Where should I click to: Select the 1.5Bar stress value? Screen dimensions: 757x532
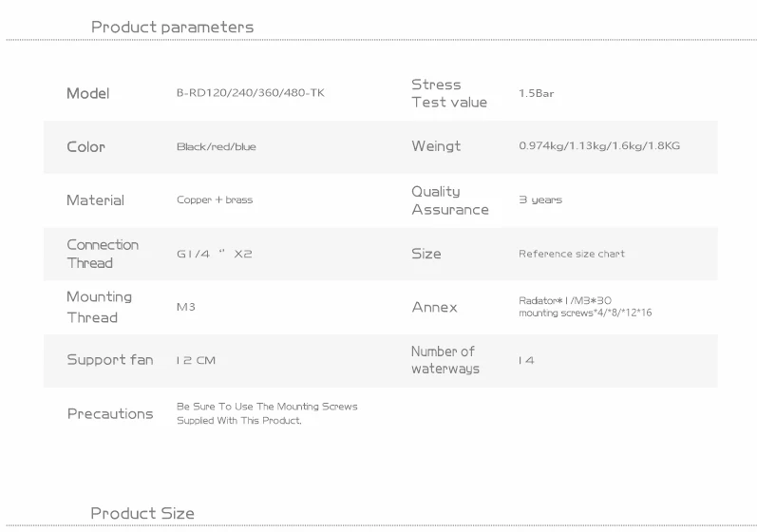[536, 94]
